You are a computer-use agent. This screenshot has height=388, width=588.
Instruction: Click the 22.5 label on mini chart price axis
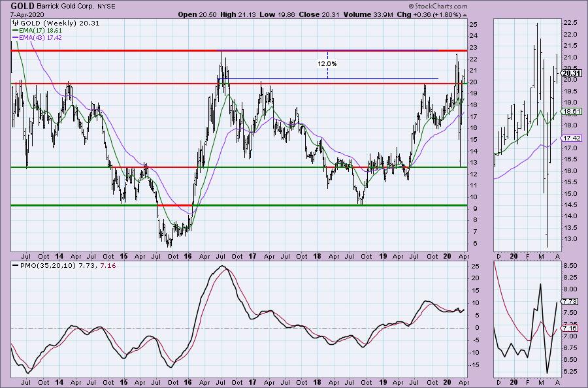(x=570, y=23)
